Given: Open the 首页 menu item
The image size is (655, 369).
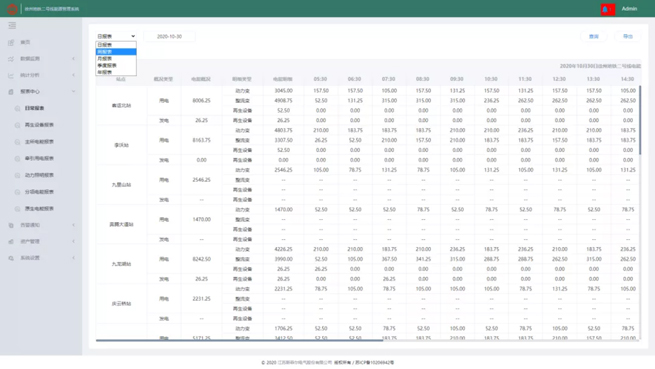Looking at the screenshot, I should click(25, 42).
